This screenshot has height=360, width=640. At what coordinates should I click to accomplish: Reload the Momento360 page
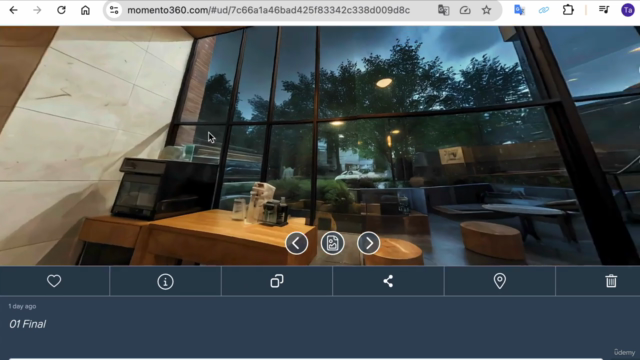click(x=61, y=10)
